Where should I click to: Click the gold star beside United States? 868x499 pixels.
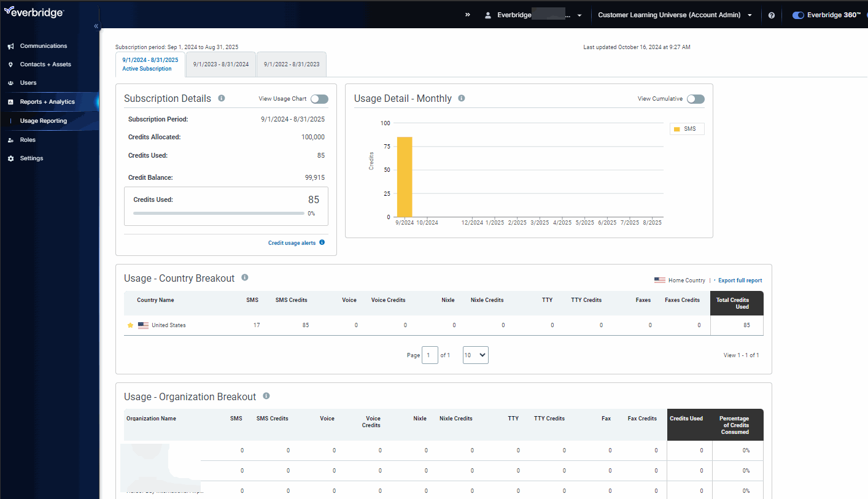coord(130,325)
